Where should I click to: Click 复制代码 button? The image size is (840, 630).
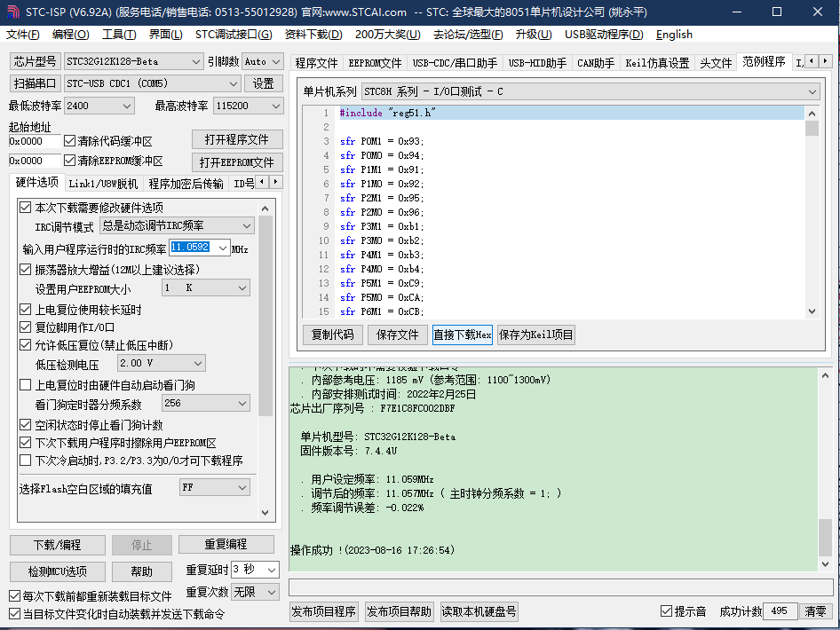pos(333,335)
